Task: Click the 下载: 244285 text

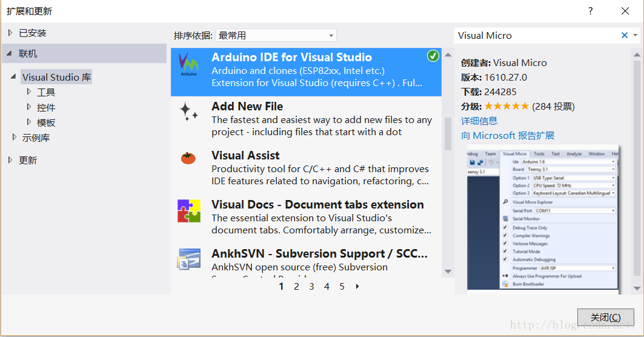Action: pyautogui.click(x=489, y=92)
